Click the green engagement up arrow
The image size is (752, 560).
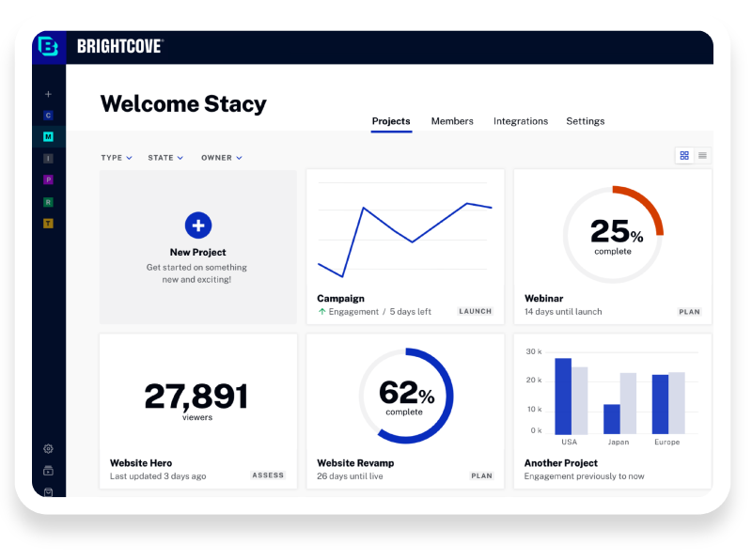pos(321,312)
